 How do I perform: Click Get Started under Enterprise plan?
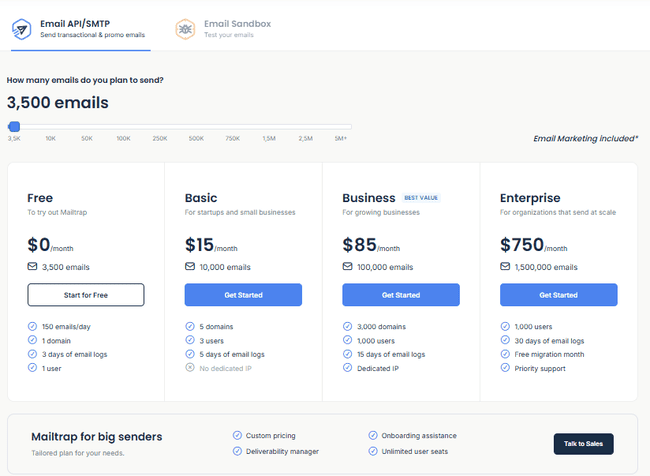pos(558,295)
